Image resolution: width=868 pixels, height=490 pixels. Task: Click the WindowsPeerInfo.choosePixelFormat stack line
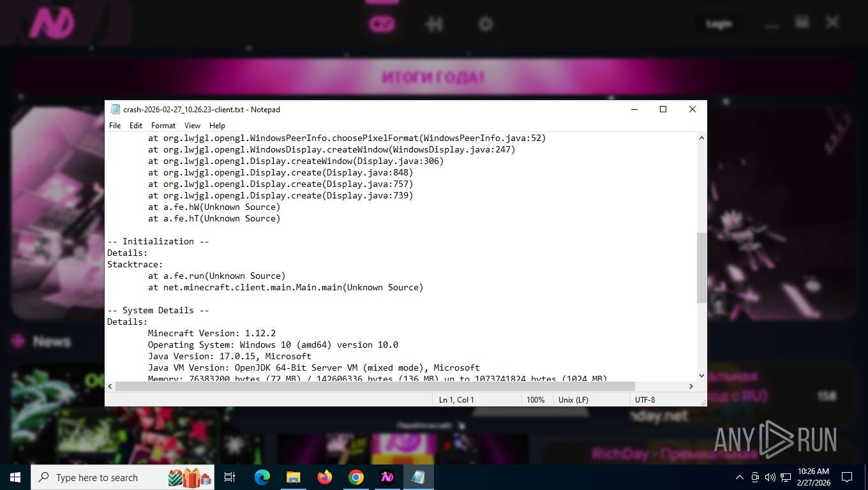347,138
